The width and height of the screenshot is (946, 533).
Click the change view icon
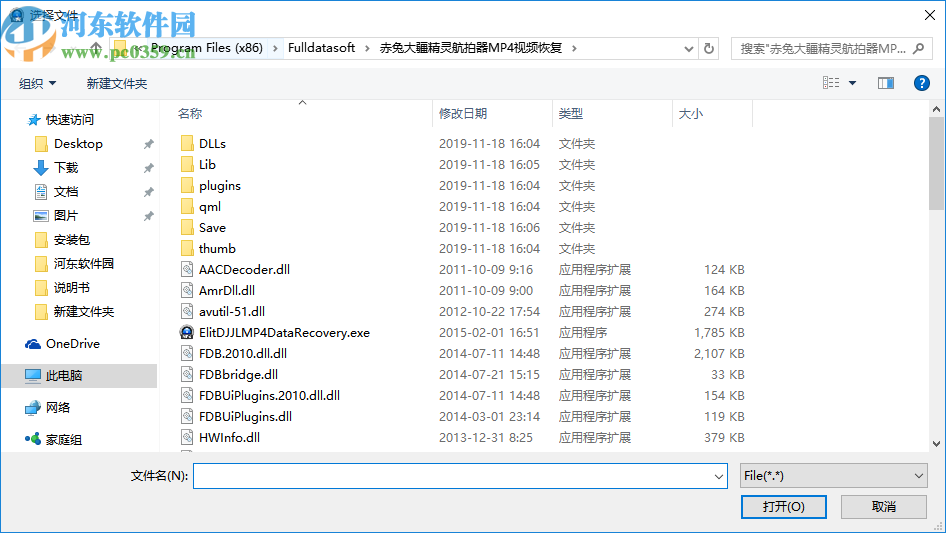point(831,83)
